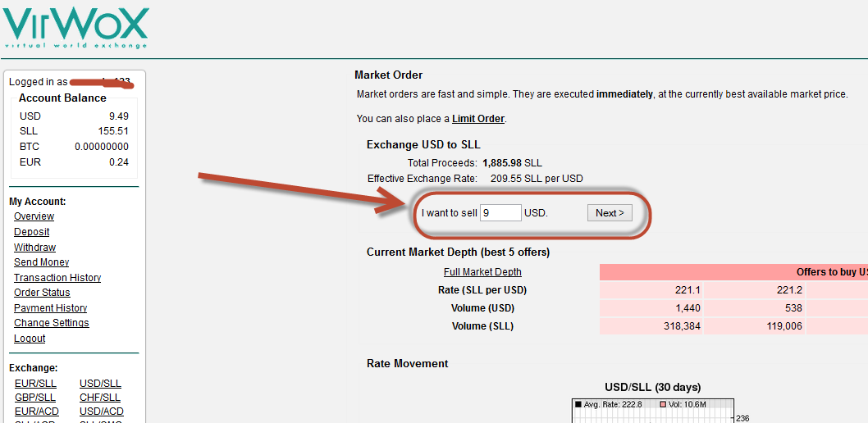Viewport: 868px width, 423px height.
Task: Open Payment History
Action: 50,308
